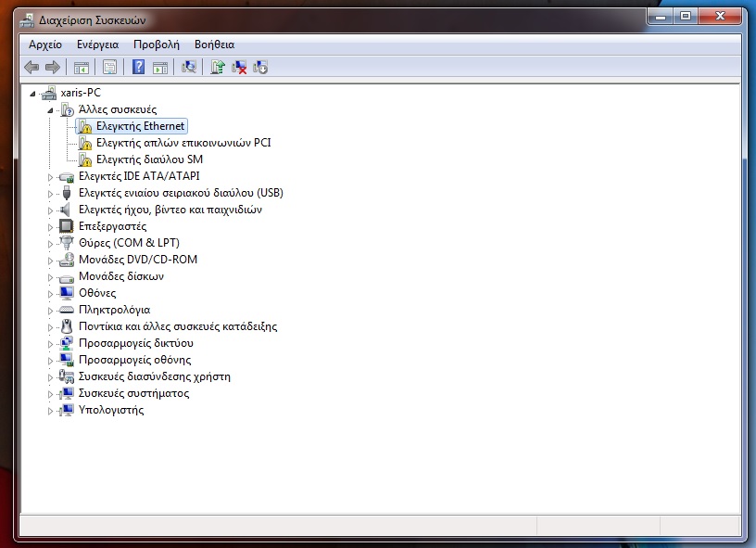Click the Συσκευές διασύνδεσης χρήστη icon

click(67, 376)
